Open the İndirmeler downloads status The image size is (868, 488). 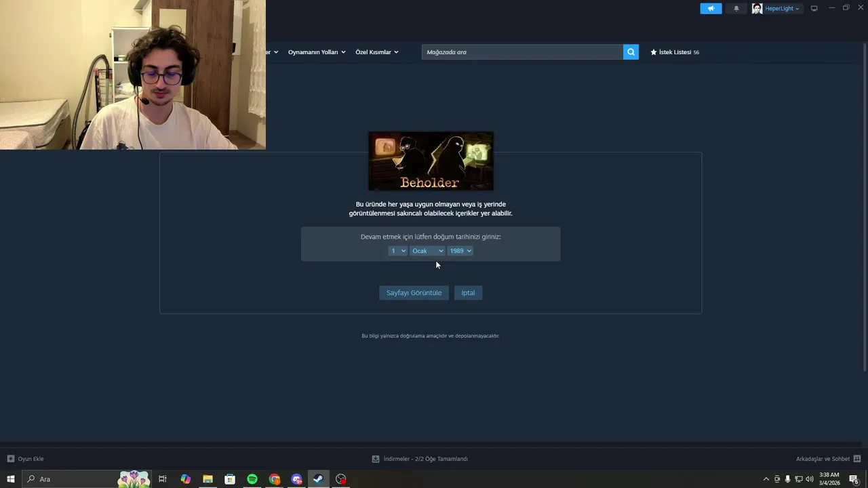coord(425,459)
